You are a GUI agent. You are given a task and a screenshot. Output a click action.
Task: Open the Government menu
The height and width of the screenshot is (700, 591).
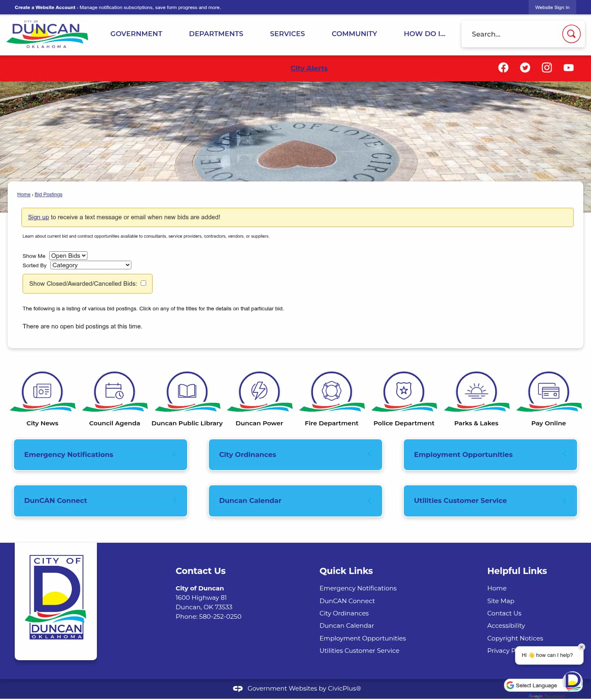click(136, 34)
